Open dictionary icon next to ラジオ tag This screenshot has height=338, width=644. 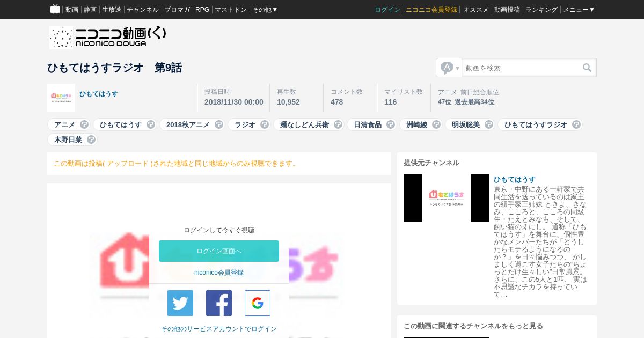[x=265, y=124]
